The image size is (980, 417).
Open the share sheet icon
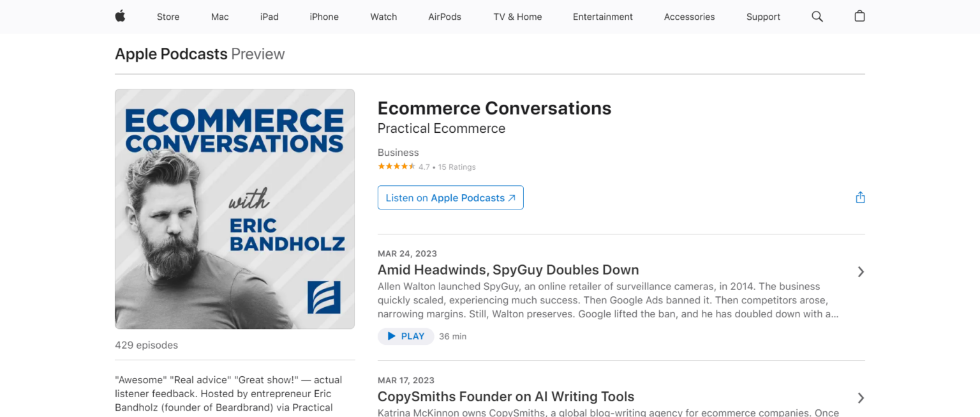859,197
